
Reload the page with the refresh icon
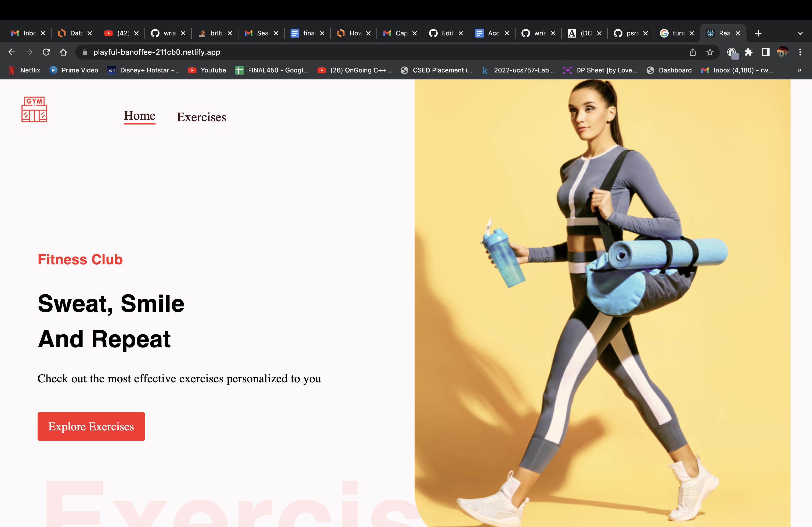point(46,52)
